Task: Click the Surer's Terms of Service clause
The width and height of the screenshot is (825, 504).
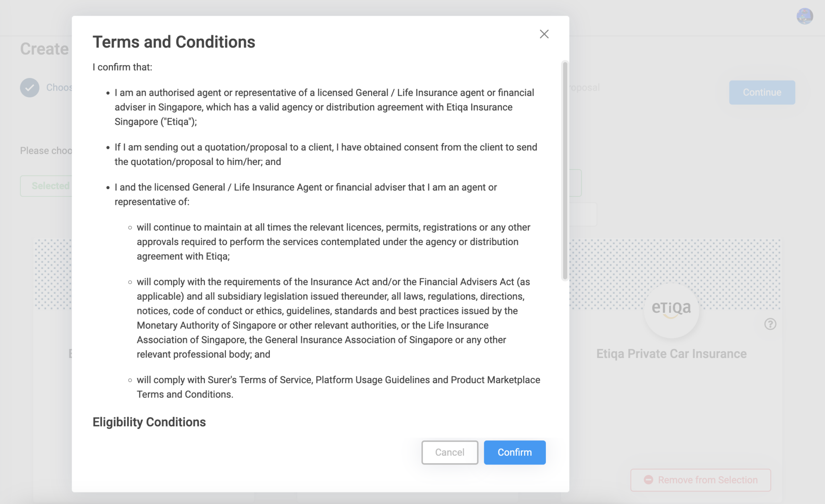Action: pos(338,387)
